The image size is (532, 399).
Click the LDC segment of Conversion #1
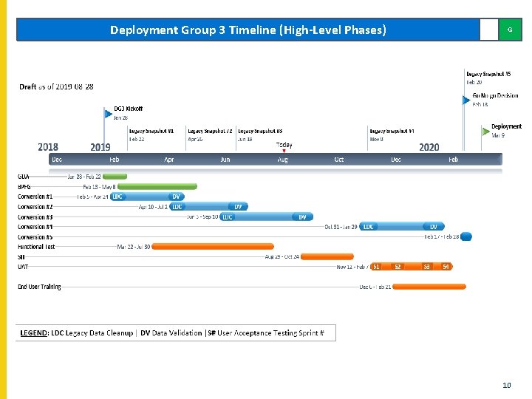tap(117, 197)
